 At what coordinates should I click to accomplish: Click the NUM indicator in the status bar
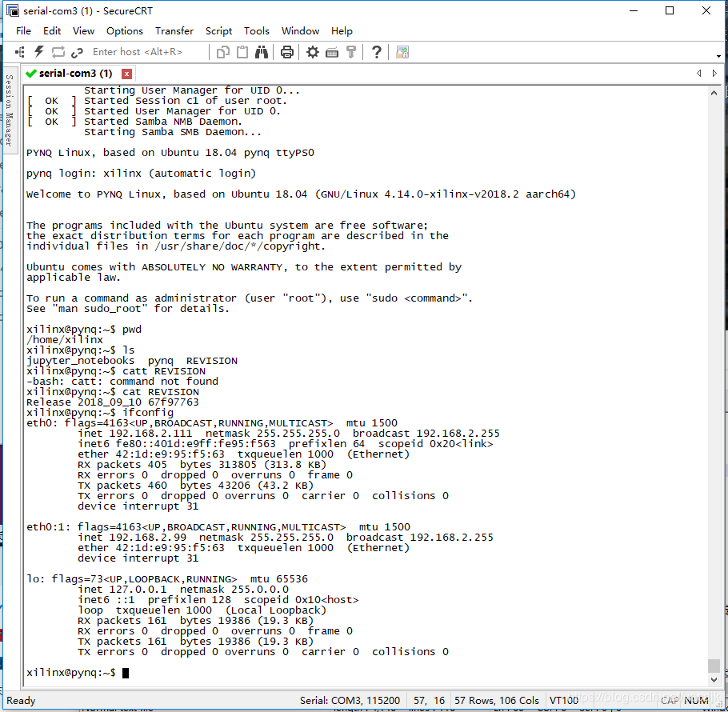(x=696, y=700)
